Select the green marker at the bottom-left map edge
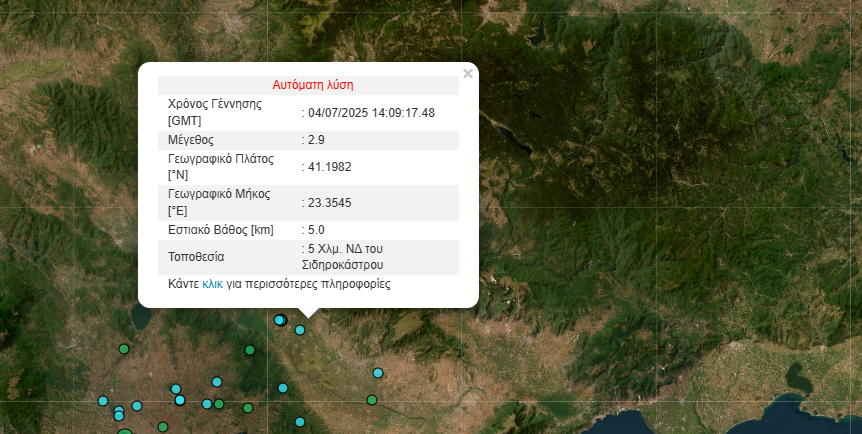The width and height of the screenshot is (862, 434). pos(125,432)
